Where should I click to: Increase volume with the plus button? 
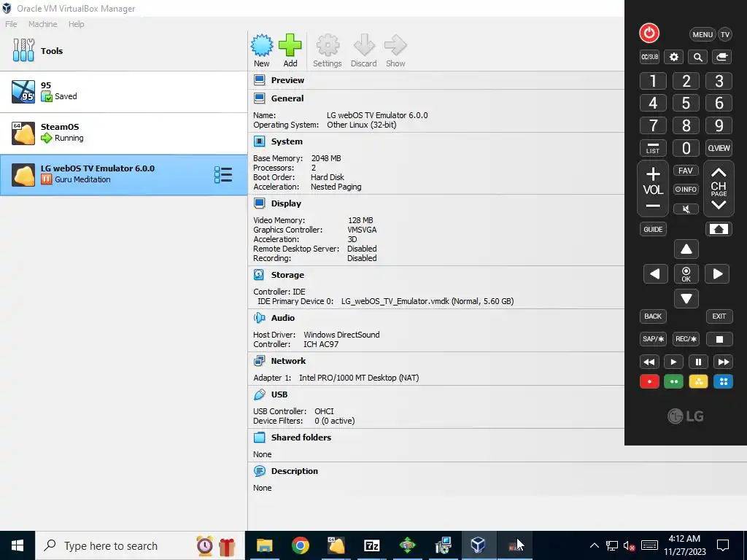[x=653, y=174]
